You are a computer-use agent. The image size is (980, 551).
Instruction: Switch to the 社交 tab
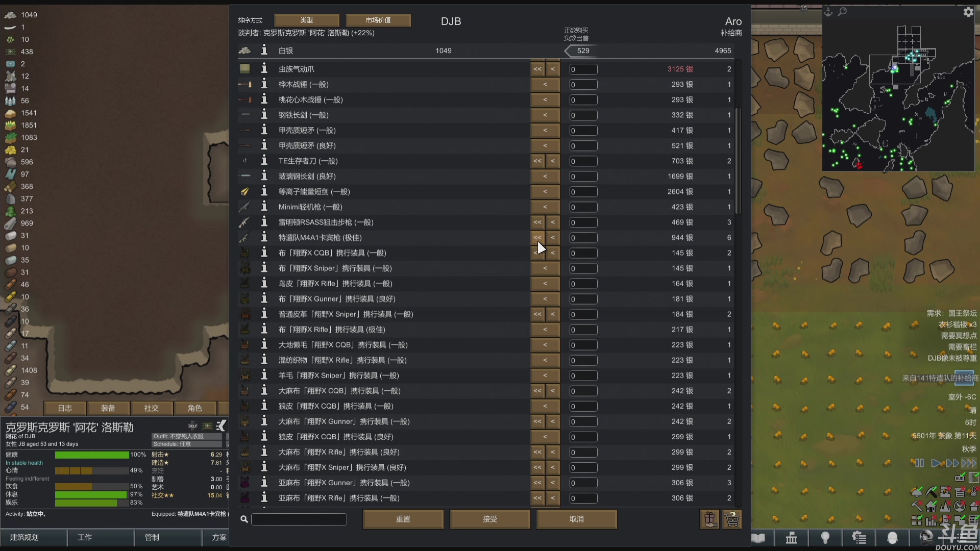click(151, 408)
